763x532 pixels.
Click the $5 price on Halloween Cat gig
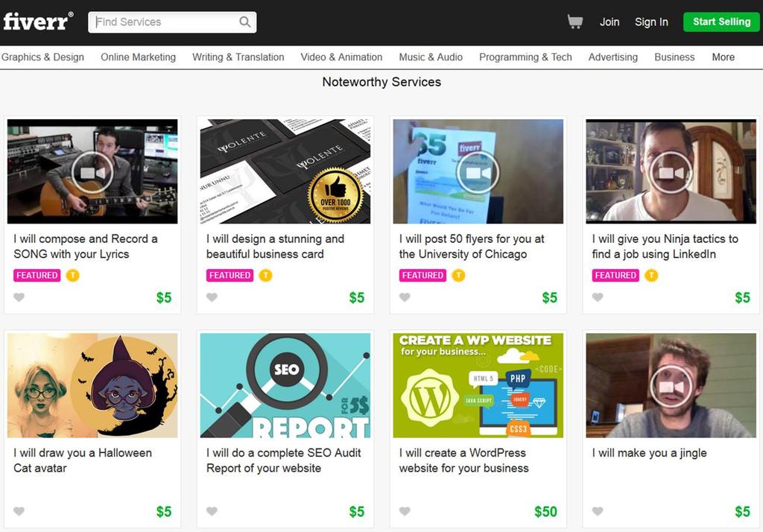coord(164,512)
